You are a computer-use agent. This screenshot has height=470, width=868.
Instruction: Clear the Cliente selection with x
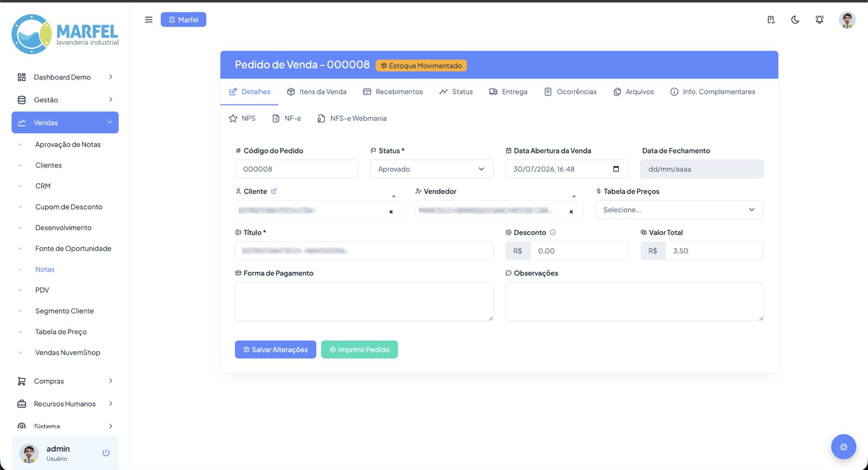391,211
